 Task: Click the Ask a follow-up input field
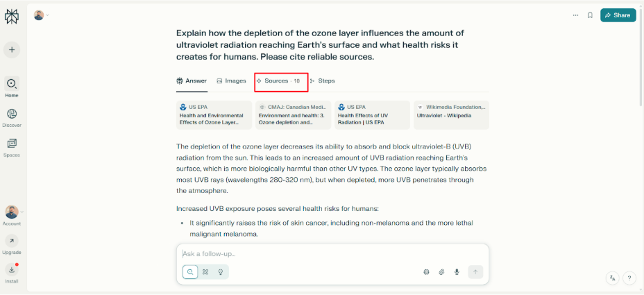[x=326, y=254]
